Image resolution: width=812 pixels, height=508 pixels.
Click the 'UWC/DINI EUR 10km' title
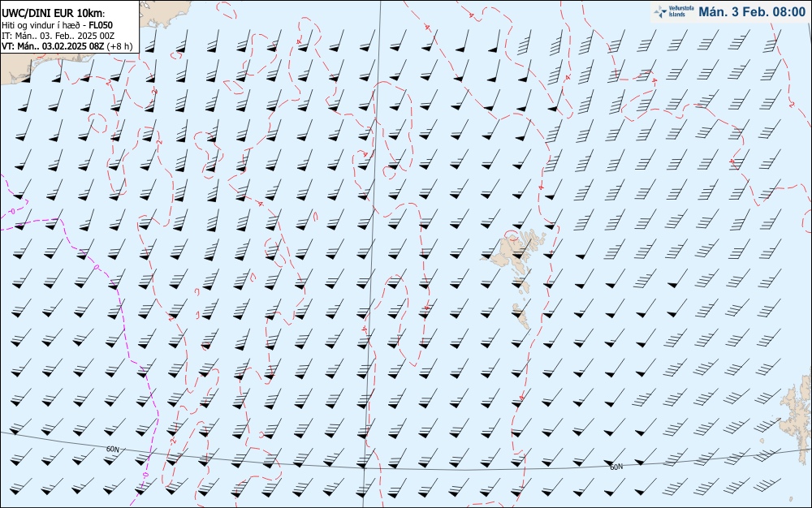coord(53,14)
